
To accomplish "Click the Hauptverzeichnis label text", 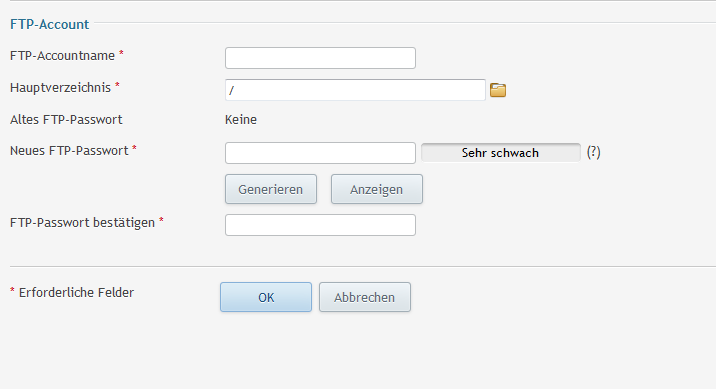I will 60,88.
